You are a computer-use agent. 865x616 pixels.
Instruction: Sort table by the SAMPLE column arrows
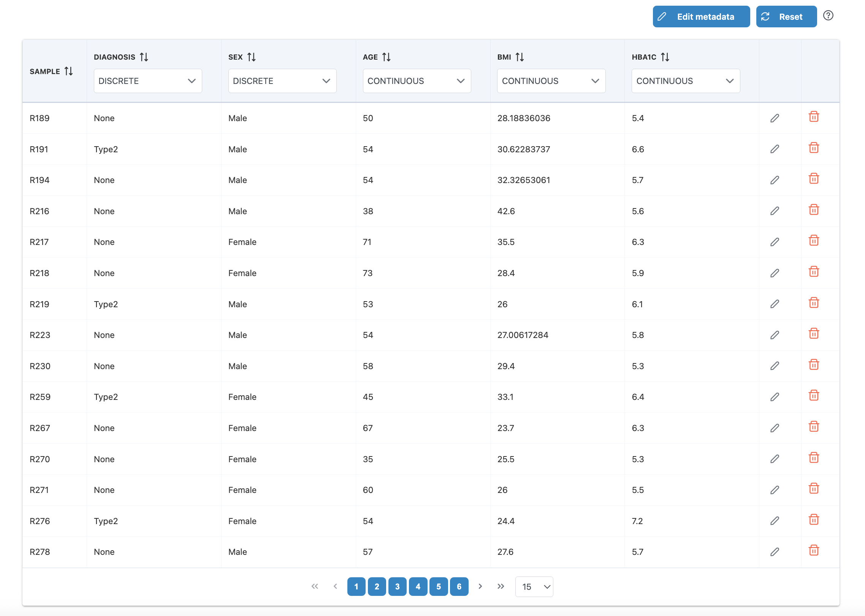(69, 71)
